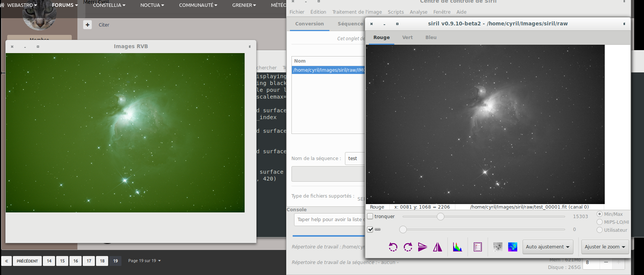Viewport: 644px width, 275px height.
Task: Open the Scripts menu
Action: [x=395, y=12]
